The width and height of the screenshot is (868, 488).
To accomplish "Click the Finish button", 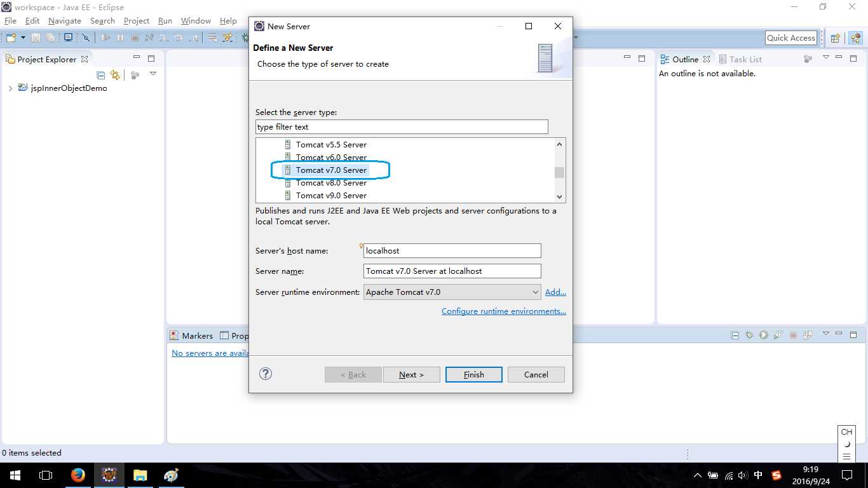I will [x=474, y=375].
